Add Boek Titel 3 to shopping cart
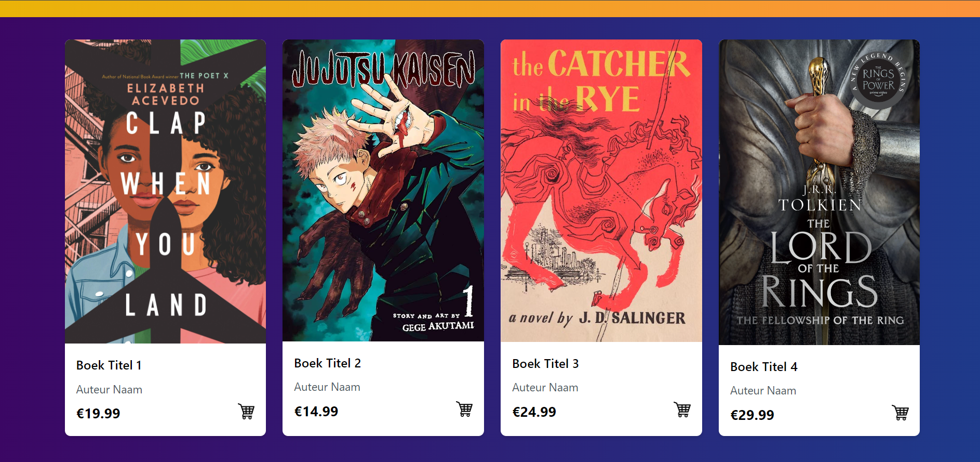The image size is (980, 462). pos(682,410)
